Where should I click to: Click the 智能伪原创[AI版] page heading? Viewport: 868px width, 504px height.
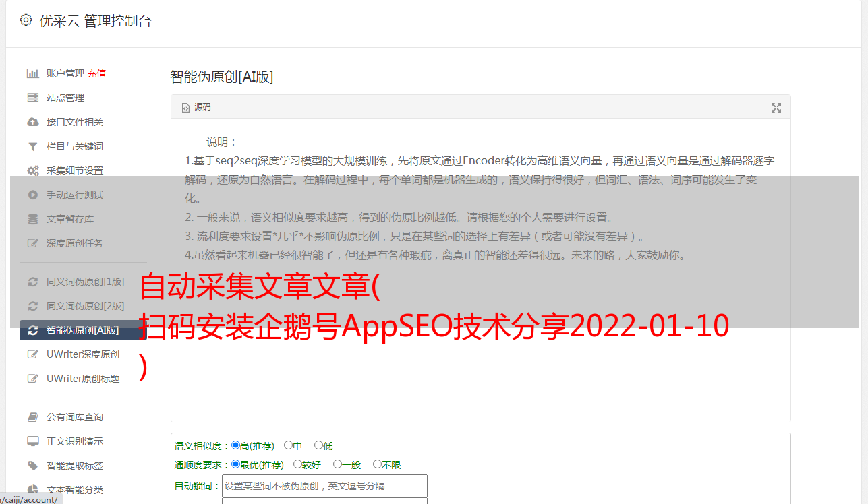(x=221, y=77)
